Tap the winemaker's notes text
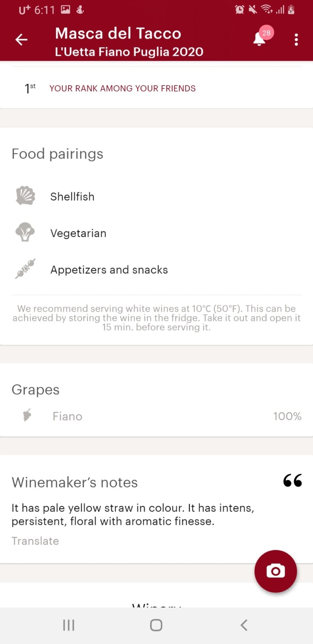313x644 pixels. click(133, 514)
